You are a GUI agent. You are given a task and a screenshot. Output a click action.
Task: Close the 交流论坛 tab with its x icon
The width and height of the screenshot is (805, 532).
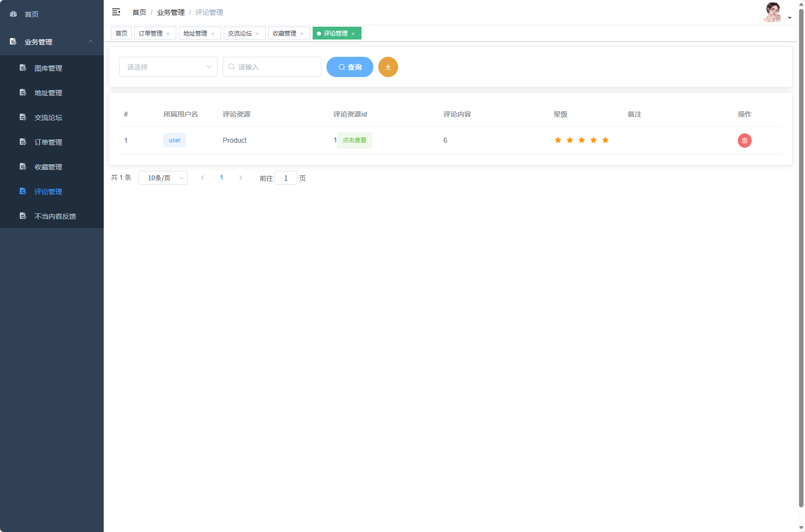tap(257, 34)
